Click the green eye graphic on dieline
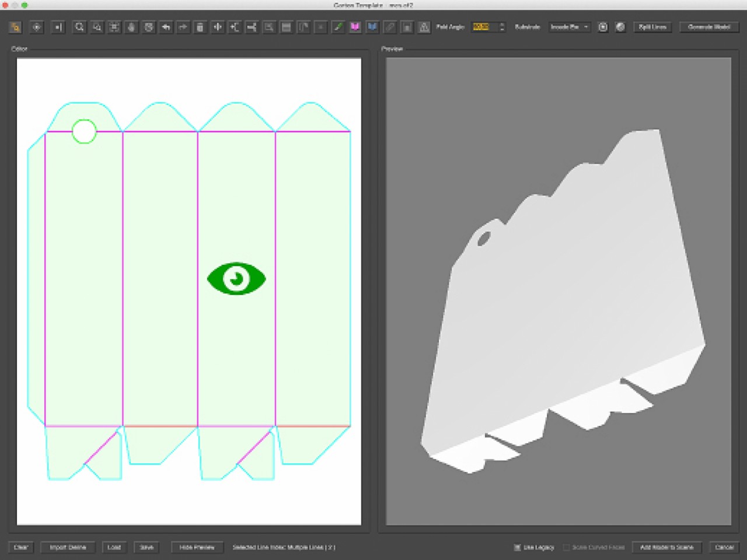This screenshot has height=560, width=747. pos(236,278)
